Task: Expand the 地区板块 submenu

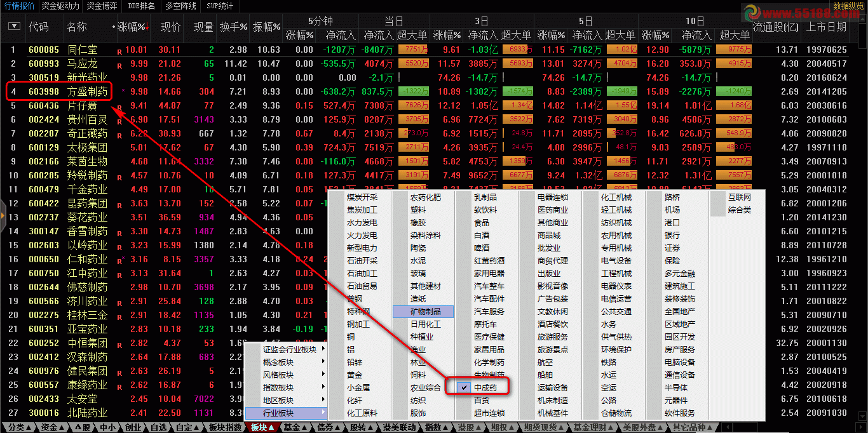Action: coord(286,400)
